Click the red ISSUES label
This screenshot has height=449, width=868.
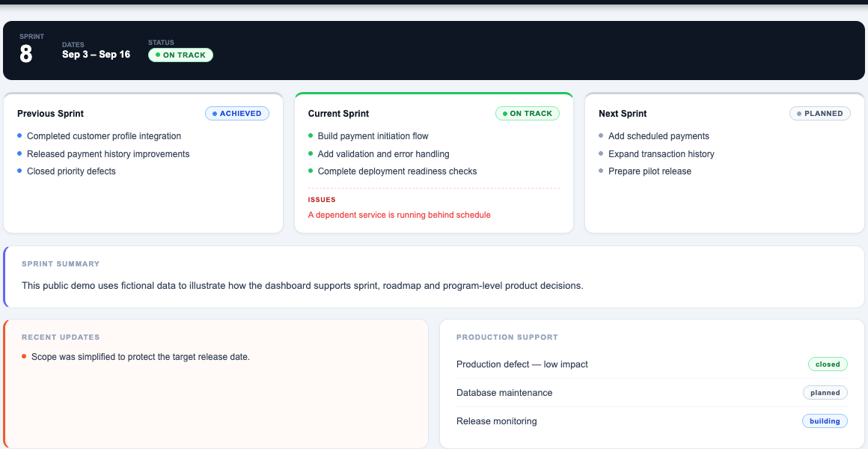pos(322,200)
